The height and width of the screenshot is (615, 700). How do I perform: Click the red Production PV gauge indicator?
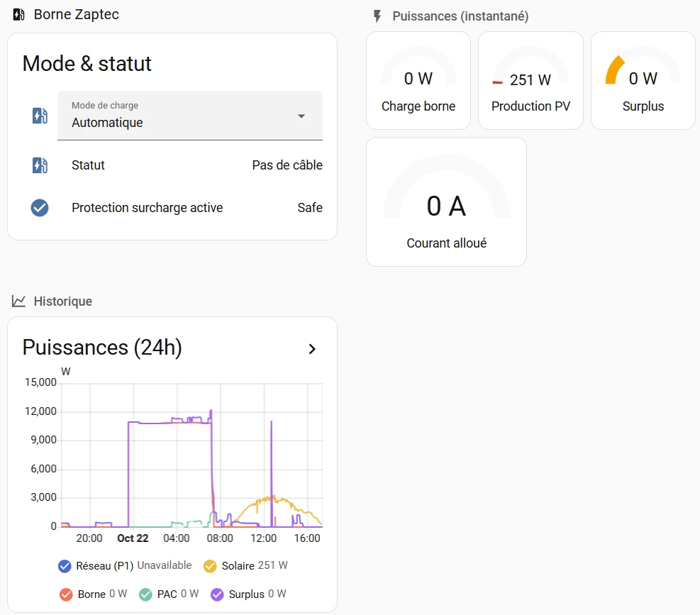497,82
